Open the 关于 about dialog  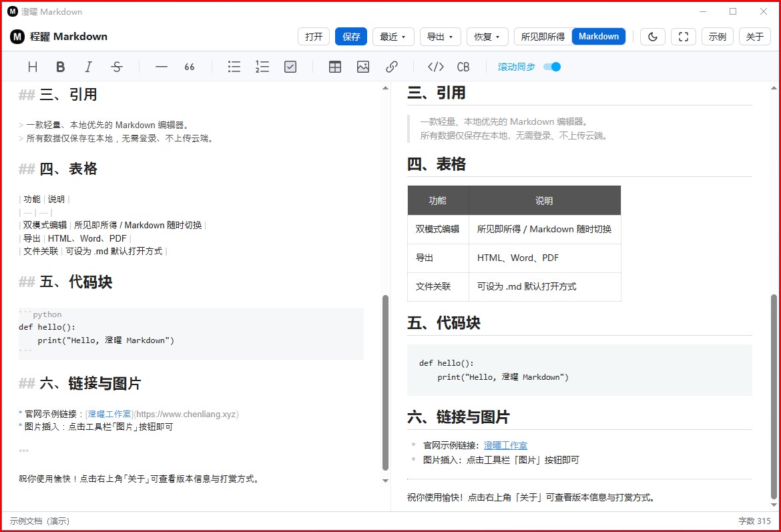(754, 36)
